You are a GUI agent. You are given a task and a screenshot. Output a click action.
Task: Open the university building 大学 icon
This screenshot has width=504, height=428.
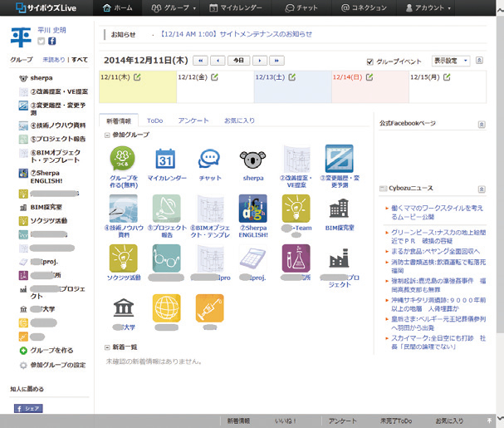(x=124, y=307)
